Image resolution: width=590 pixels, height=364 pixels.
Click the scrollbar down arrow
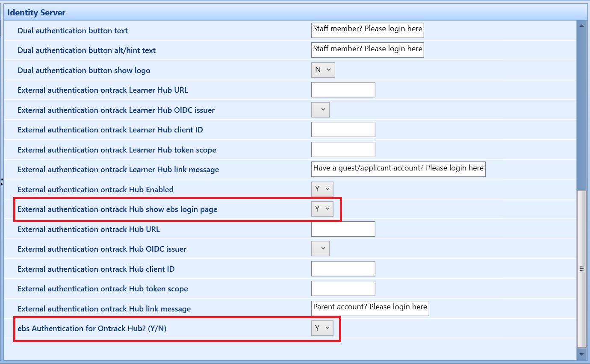click(x=581, y=355)
